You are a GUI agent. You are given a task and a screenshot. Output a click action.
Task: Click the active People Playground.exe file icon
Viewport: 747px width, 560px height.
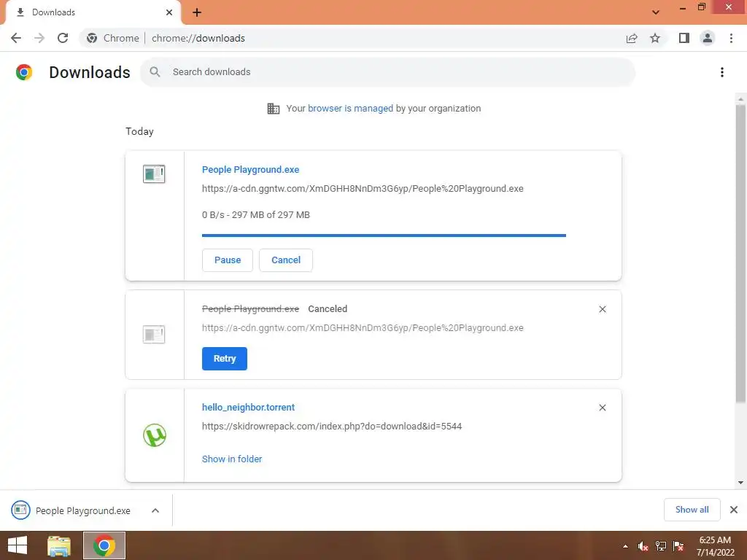point(154,174)
